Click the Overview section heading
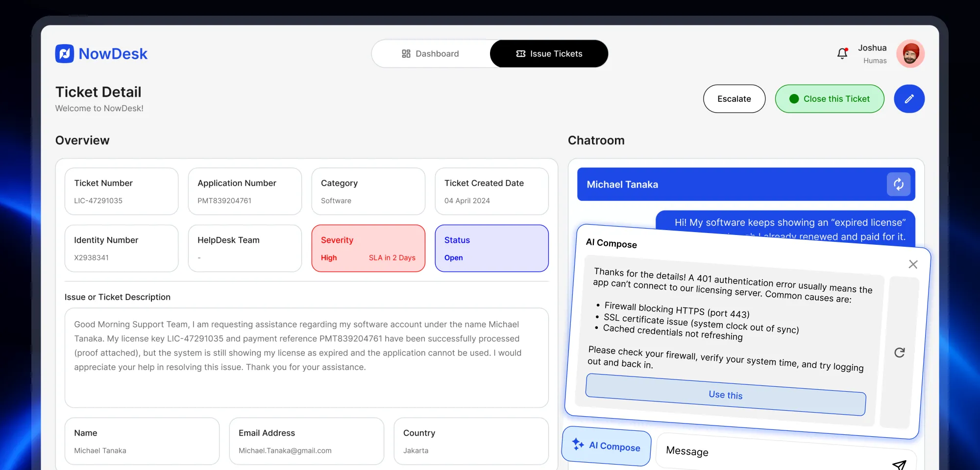The image size is (980, 470). 82,141
